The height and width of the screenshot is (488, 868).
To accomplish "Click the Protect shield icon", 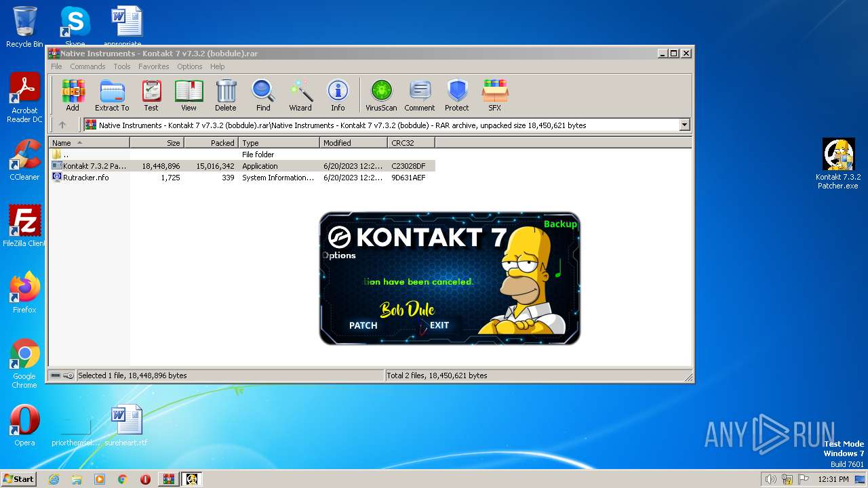I will click(x=457, y=95).
